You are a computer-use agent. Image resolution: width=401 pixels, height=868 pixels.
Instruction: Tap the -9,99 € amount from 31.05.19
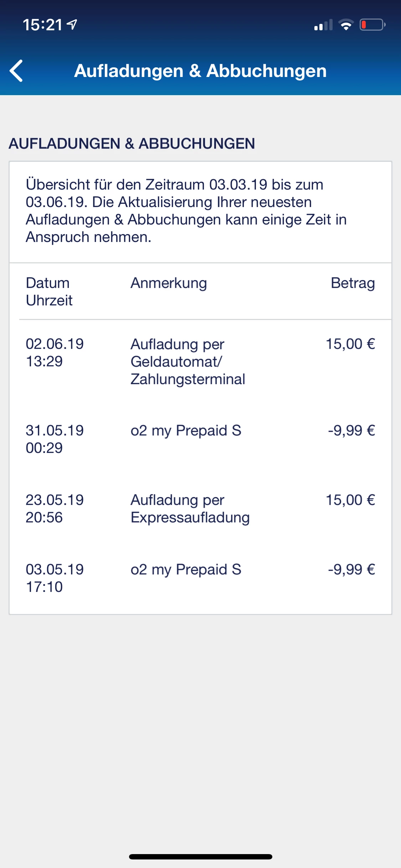pos(351,430)
